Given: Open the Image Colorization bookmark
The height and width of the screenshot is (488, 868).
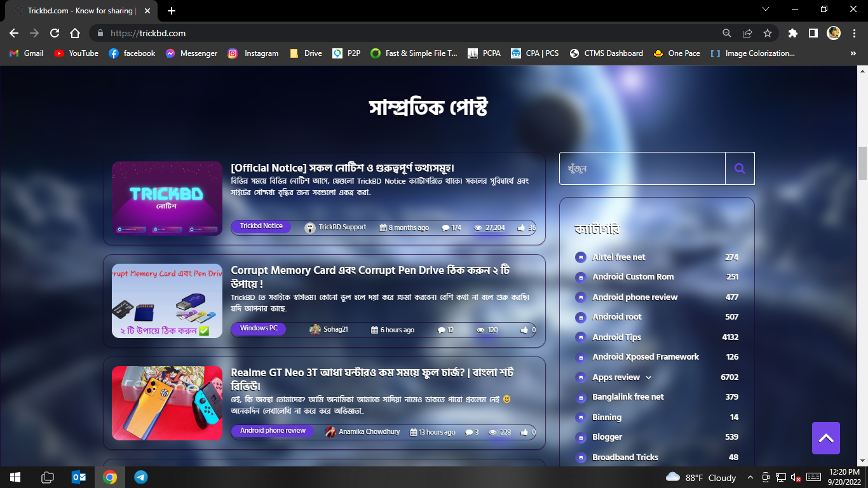Looking at the screenshot, I should click(752, 53).
